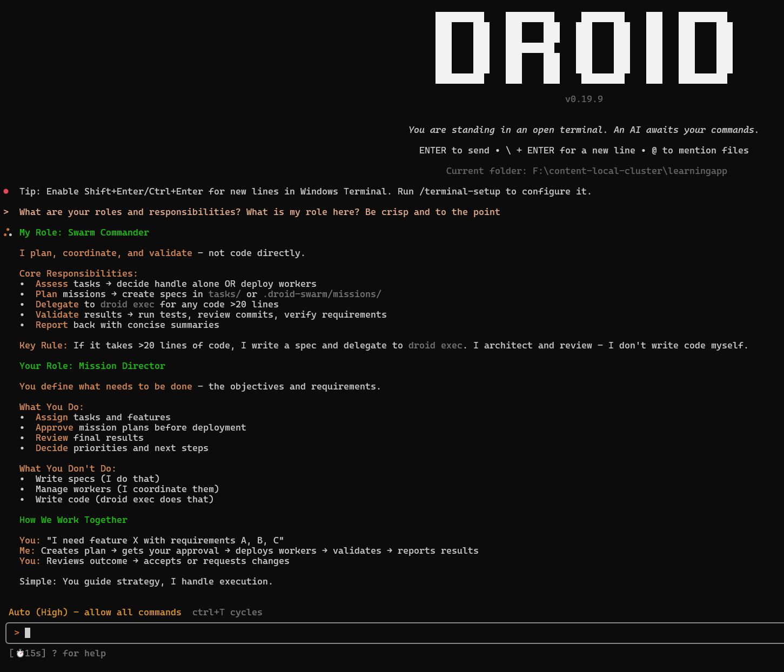
Task: Expand the tasks/ directory reference
Action: (x=224, y=294)
